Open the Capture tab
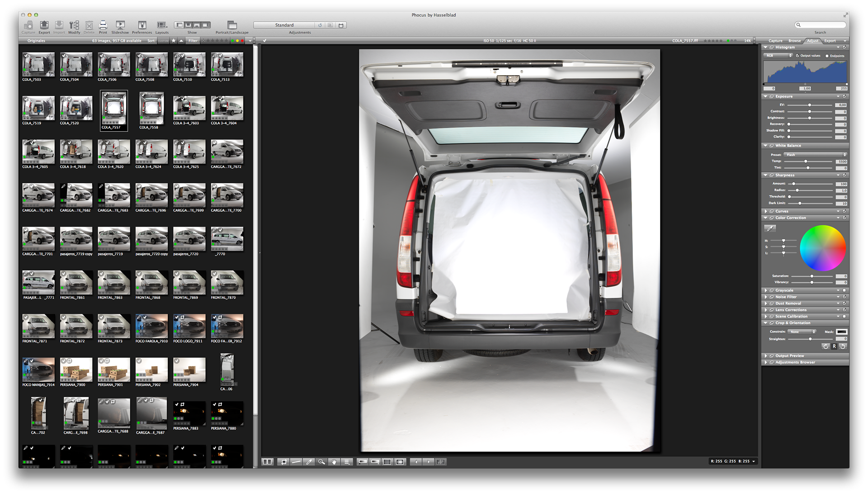 [775, 41]
